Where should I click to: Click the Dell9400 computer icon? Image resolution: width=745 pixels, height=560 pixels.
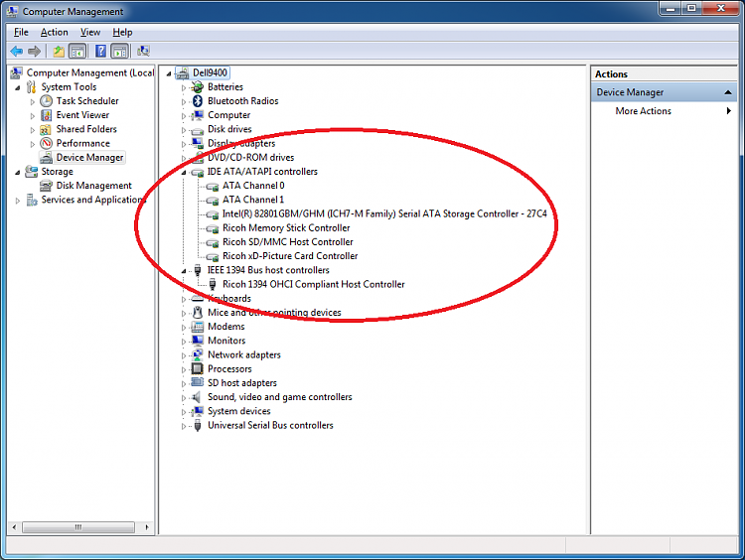pos(183,72)
